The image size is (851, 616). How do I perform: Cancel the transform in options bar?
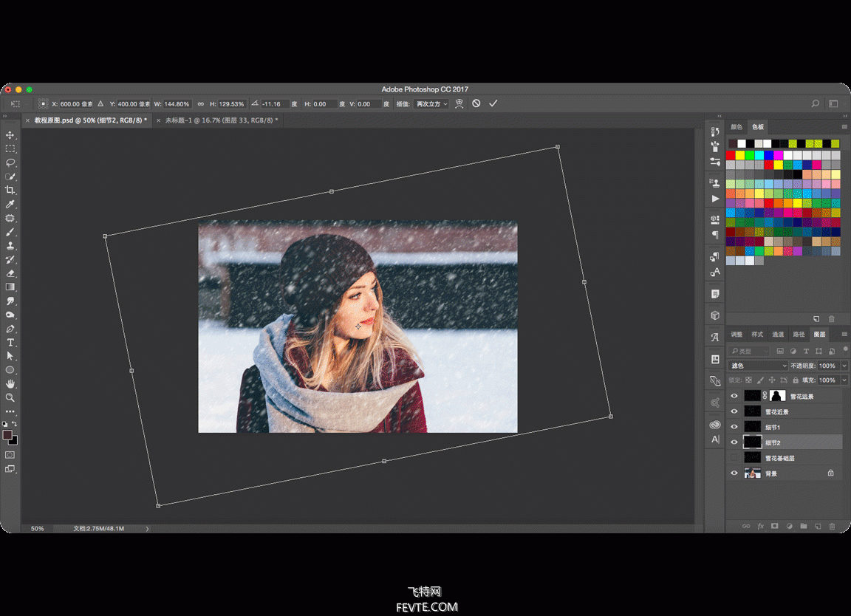click(476, 103)
